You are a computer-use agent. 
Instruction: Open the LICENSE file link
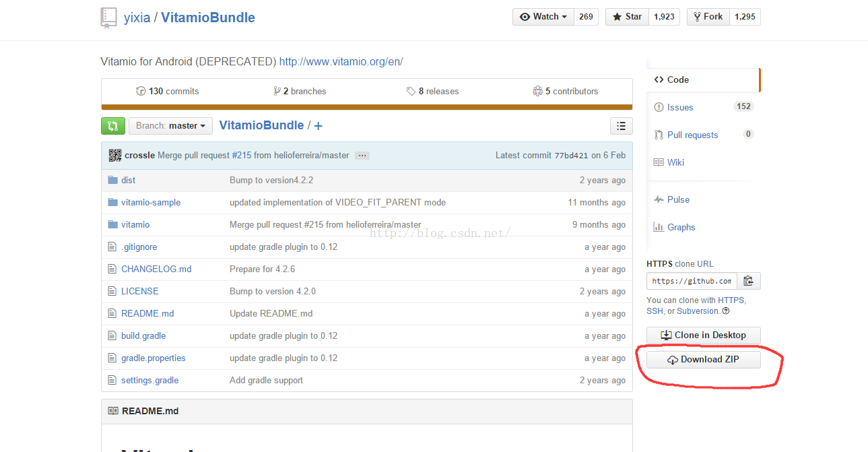[140, 291]
